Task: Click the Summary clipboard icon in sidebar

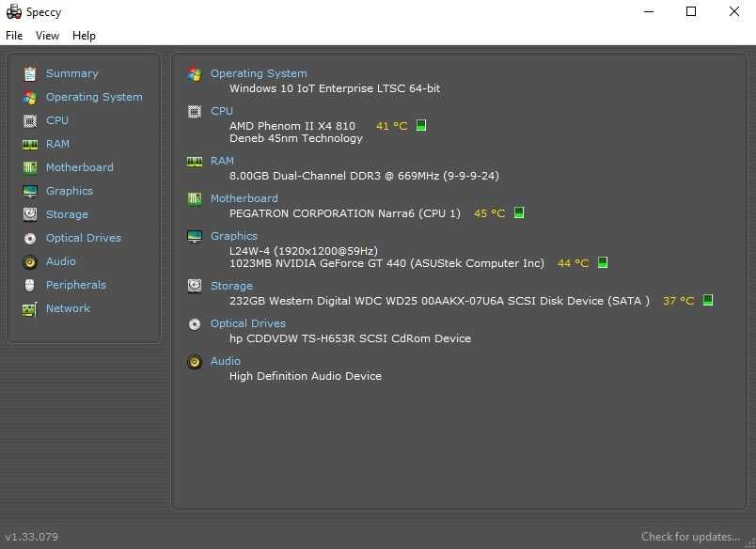Action: coord(30,73)
